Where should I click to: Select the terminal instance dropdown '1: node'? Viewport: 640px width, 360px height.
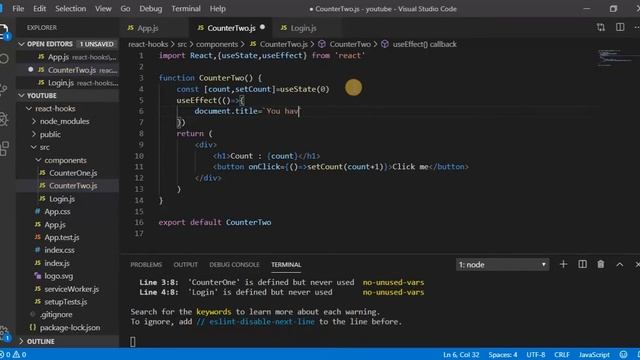coord(502,264)
